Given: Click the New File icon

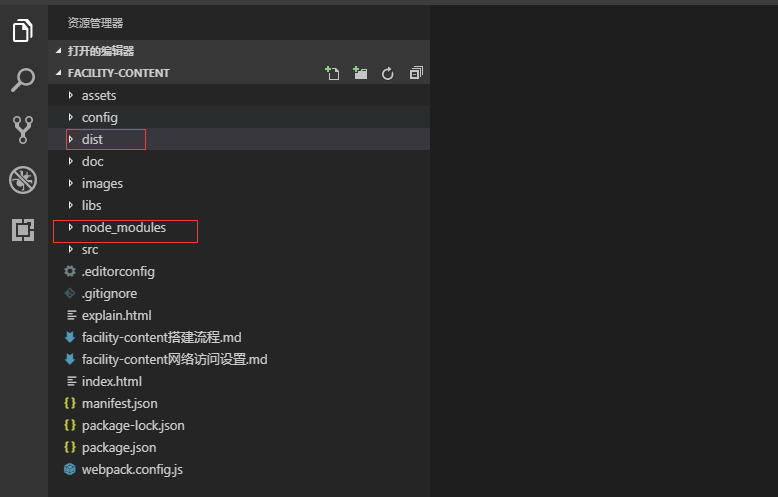Looking at the screenshot, I should (x=332, y=73).
